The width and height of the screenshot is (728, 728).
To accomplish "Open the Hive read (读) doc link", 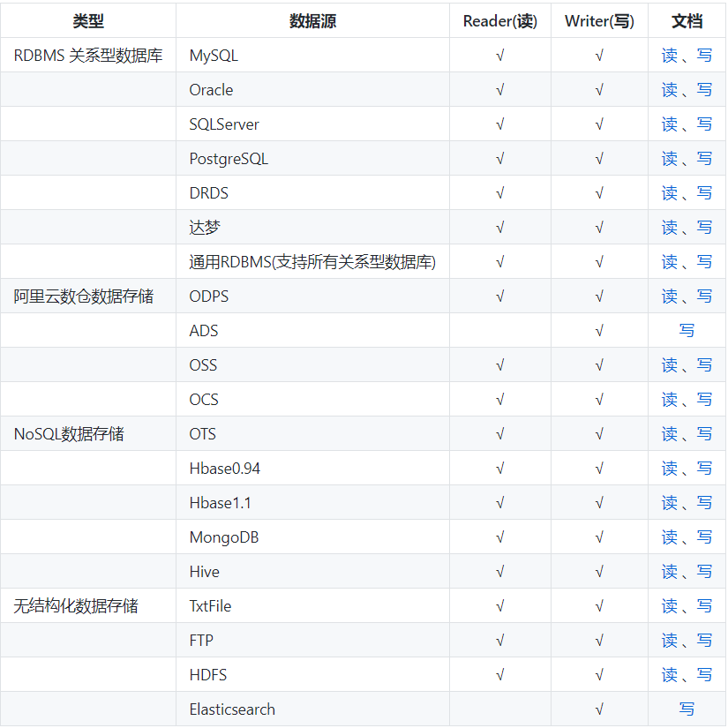I will point(669,571).
